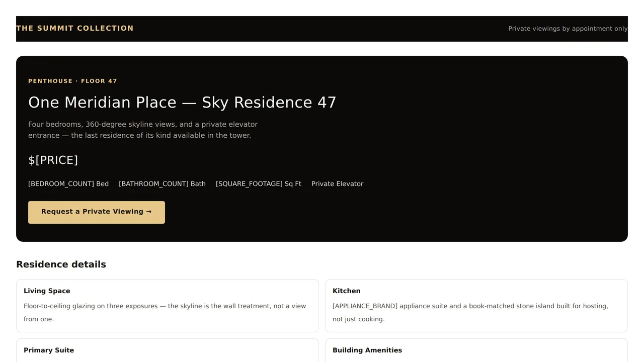Click the Request a Private Viewing button
The height and width of the screenshot is (362, 644).
click(x=97, y=212)
